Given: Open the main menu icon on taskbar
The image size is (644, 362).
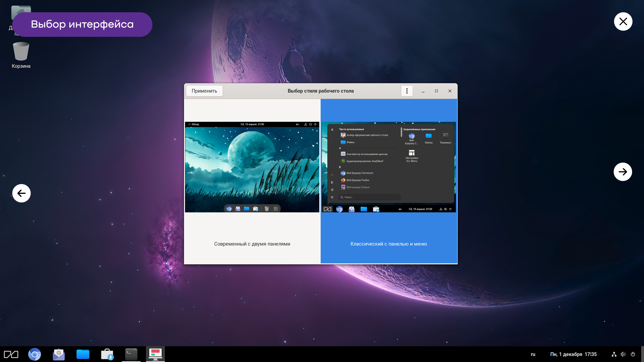Looking at the screenshot, I should pos(11,354).
